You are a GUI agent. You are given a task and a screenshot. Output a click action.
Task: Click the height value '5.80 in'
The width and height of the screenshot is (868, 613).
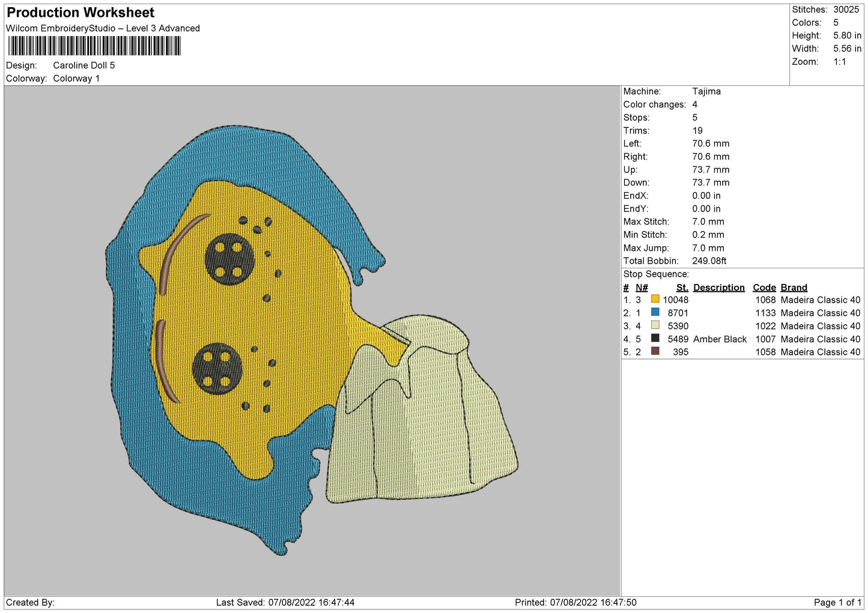pos(847,35)
